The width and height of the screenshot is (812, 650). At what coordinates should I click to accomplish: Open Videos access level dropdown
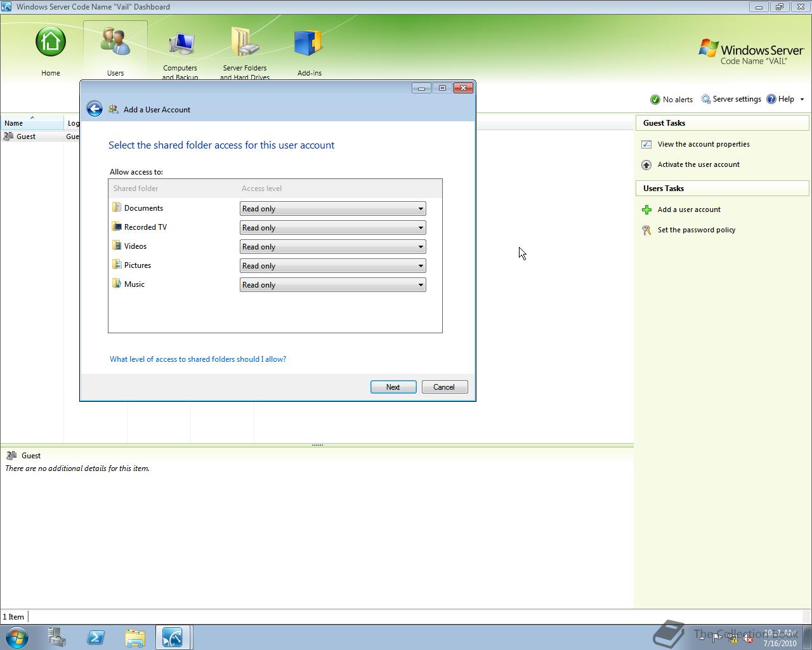[332, 247]
